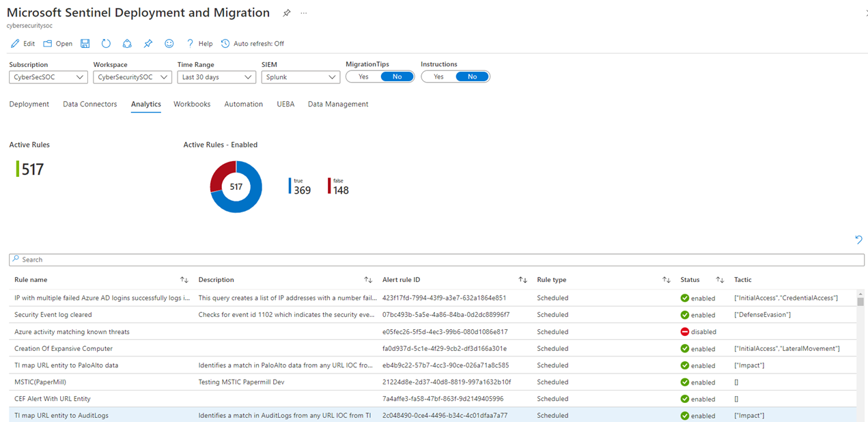Image resolution: width=868 pixels, height=422 pixels.
Task: Open the Automation tab
Action: [244, 104]
